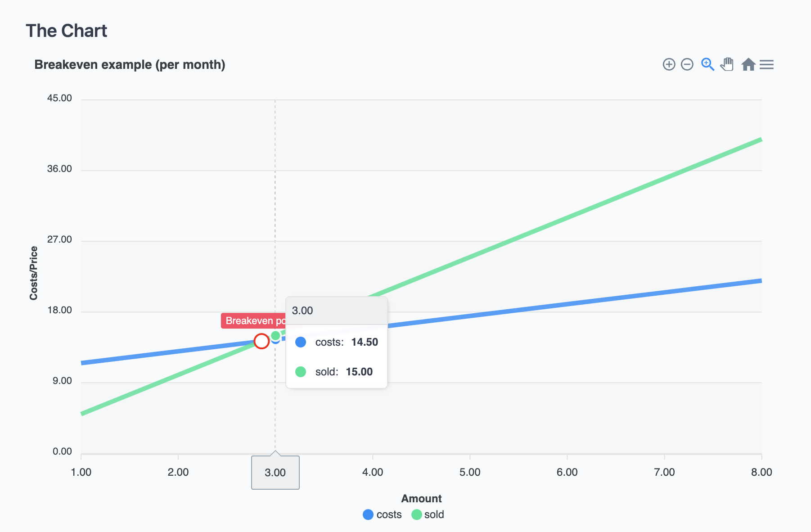Click the green sold data point at 3.00

[275, 335]
